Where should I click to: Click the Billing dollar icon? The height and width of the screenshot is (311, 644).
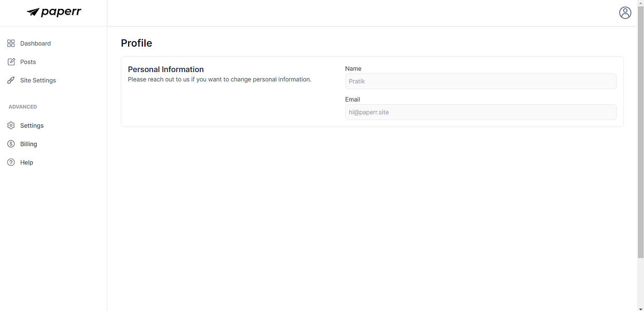pyautogui.click(x=11, y=144)
